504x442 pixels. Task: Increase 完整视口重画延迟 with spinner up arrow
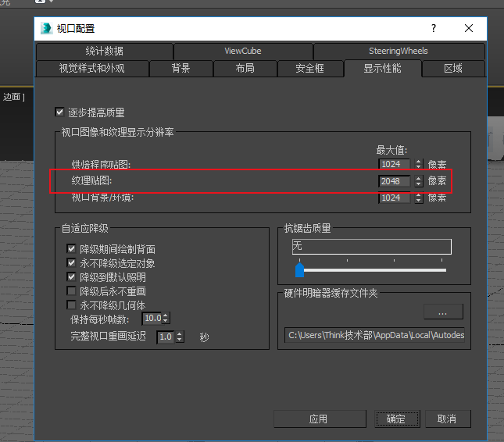point(180,334)
